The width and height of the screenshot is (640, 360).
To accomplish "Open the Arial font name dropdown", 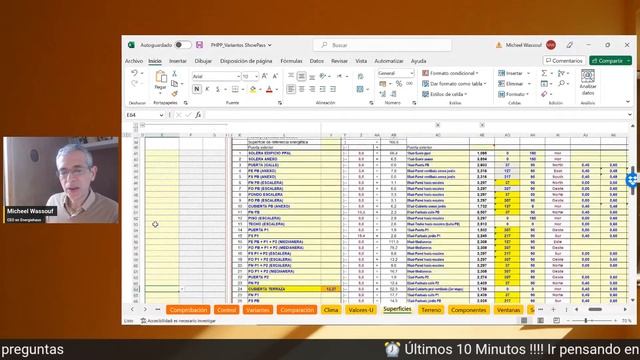I will click(x=238, y=76).
